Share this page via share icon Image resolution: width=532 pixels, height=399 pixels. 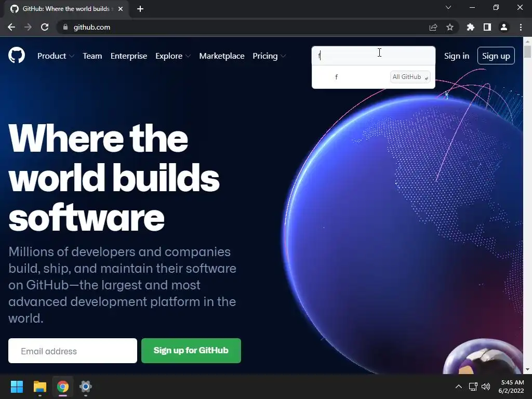click(433, 27)
